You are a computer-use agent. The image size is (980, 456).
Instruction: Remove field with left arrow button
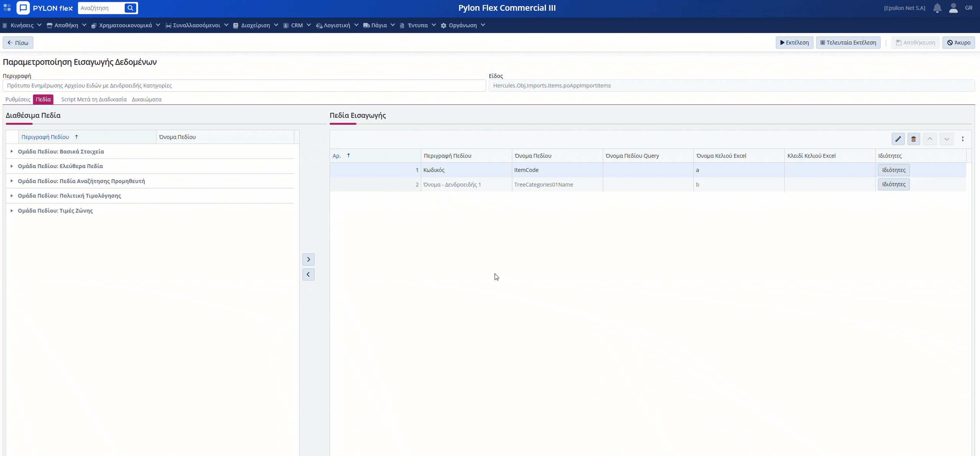309,275
